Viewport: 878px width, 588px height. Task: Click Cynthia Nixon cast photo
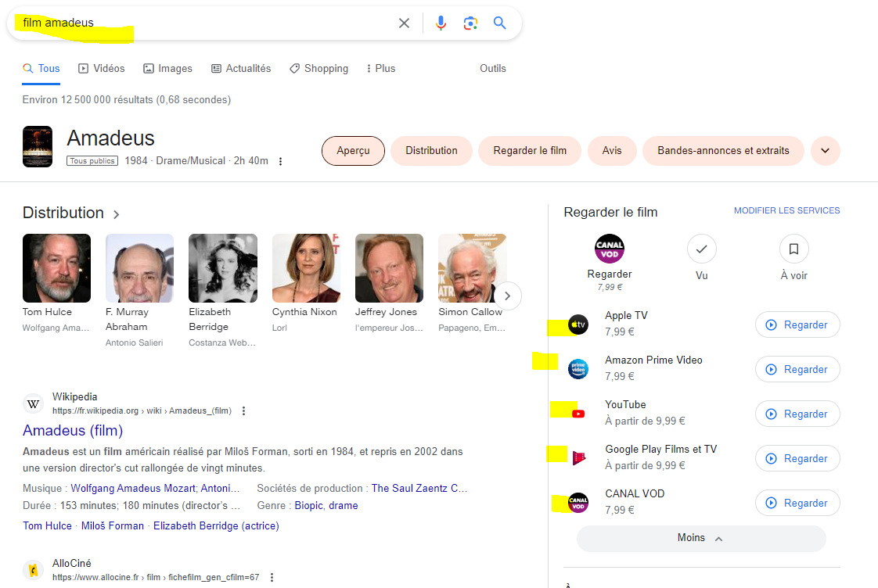click(306, 268)
